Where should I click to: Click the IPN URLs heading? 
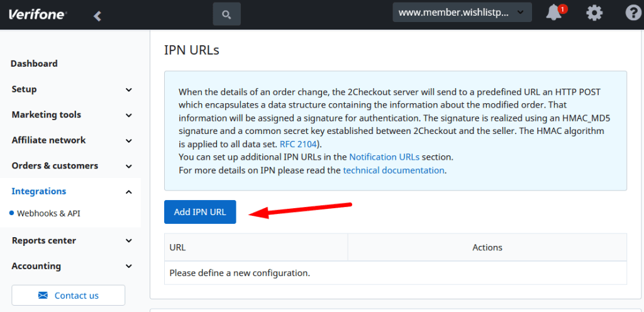pyautogui.click(x=192, y=50)
